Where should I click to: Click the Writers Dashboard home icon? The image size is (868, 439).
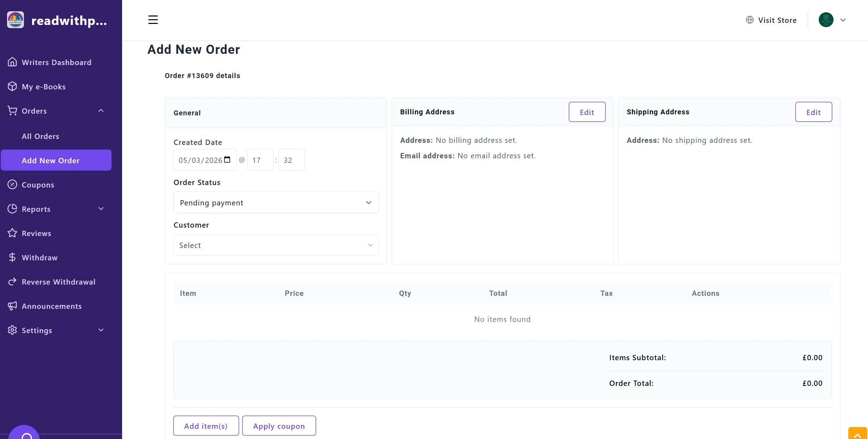coord(12,62)
